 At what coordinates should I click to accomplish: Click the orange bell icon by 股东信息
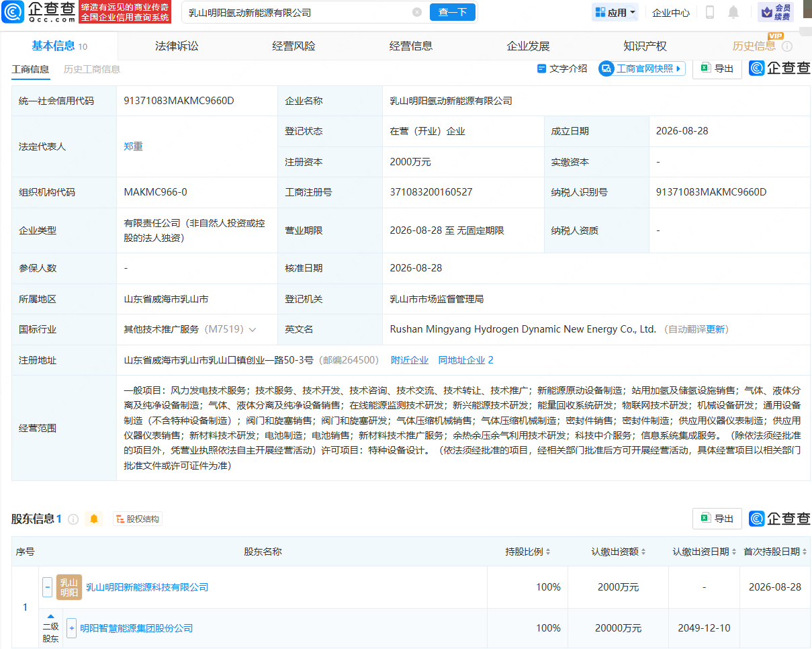click(94, 519)
